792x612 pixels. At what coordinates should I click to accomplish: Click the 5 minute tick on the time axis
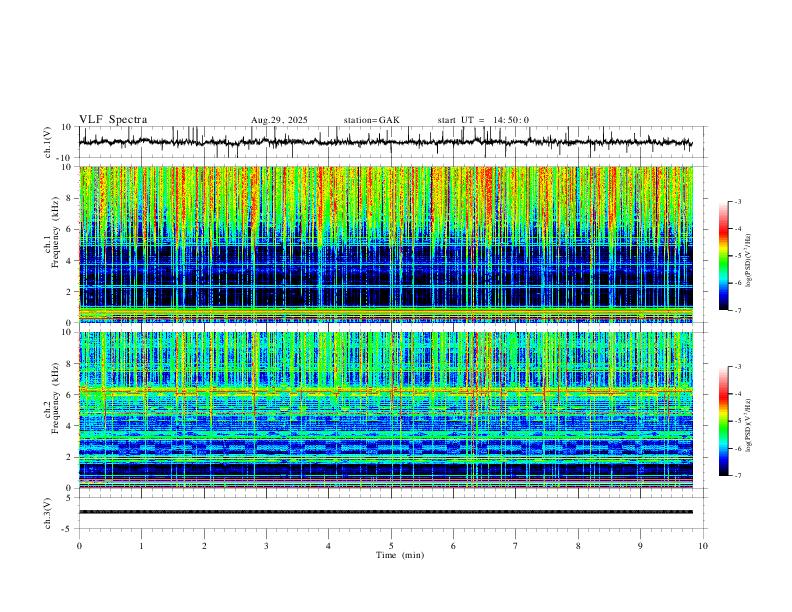click(x=391, y=546)
